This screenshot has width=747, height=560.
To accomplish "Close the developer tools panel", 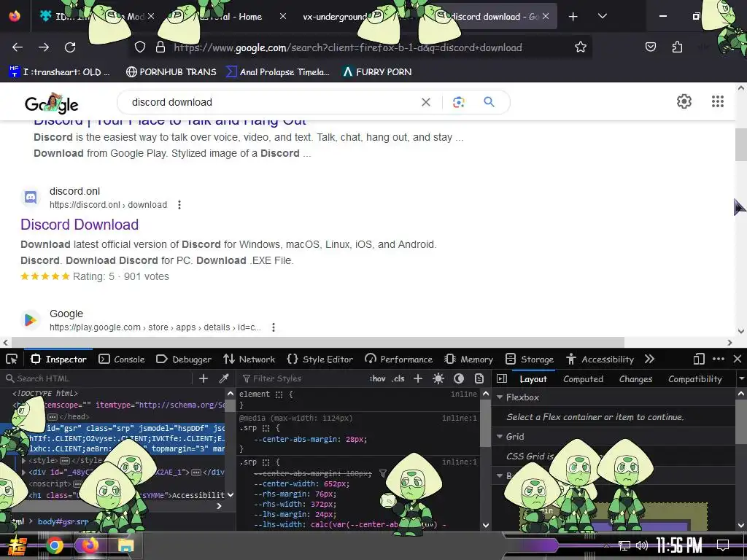I will (x=738, y=359).
